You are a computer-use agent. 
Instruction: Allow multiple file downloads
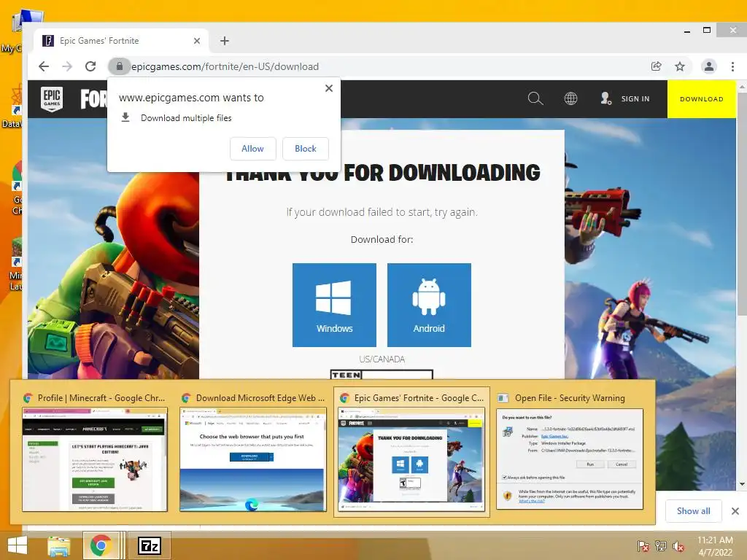click(252, 149)
